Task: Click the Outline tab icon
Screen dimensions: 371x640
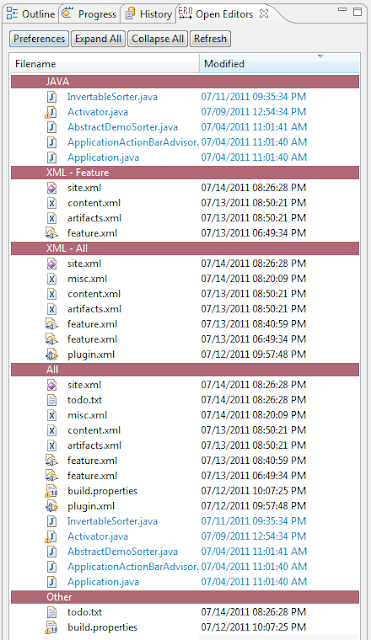Action: pos(12,14)
